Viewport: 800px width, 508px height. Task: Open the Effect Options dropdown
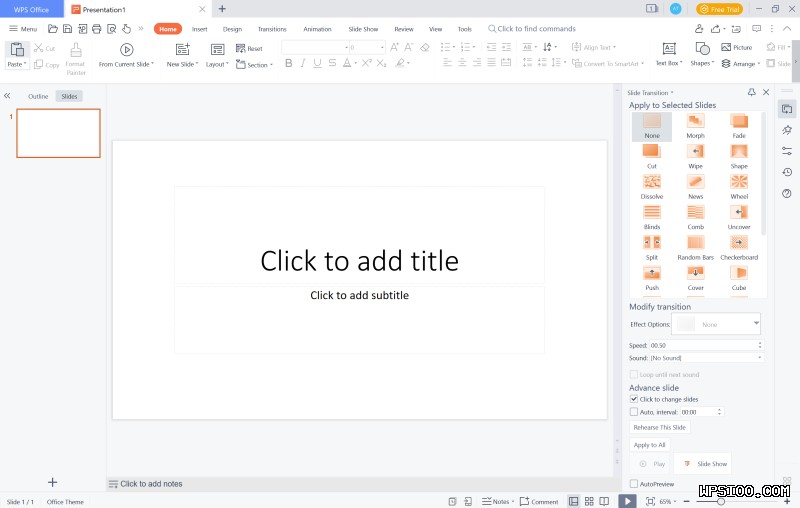[x=717, y=324]
